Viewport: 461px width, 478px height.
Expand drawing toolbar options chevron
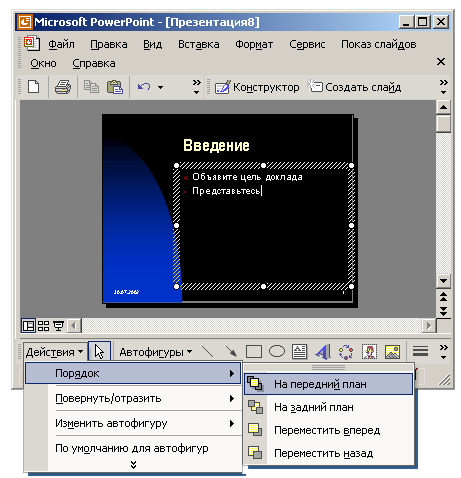tap(443, 352)
